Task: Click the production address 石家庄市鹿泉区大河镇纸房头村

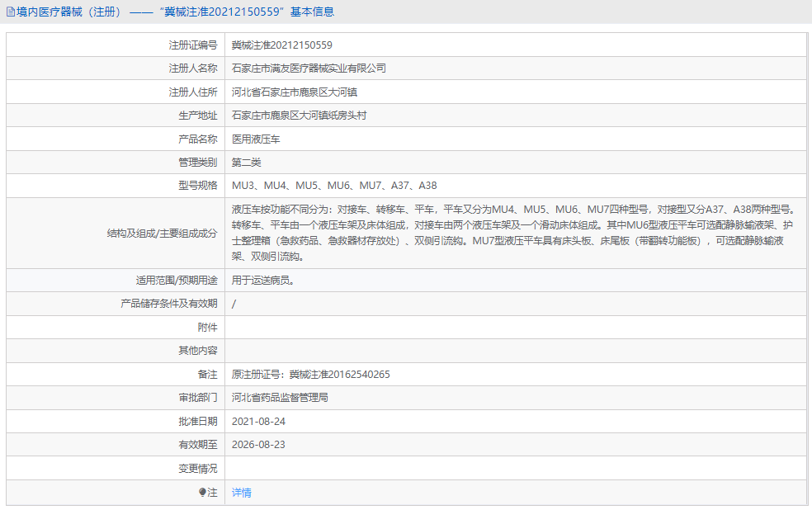Action: click(299, 116)
